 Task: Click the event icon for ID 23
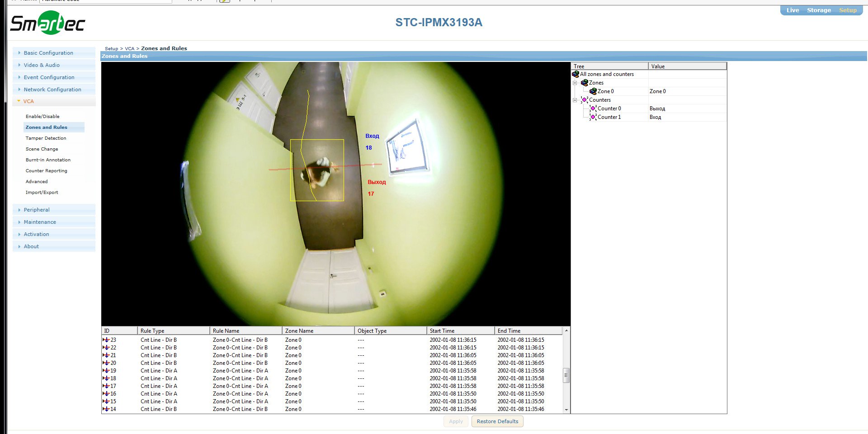[106, 340]
